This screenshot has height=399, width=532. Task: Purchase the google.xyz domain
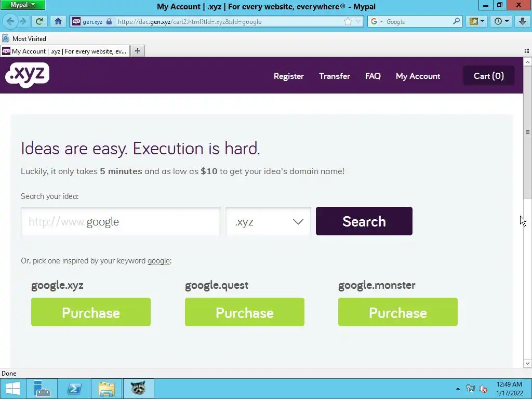click(91, 312)
